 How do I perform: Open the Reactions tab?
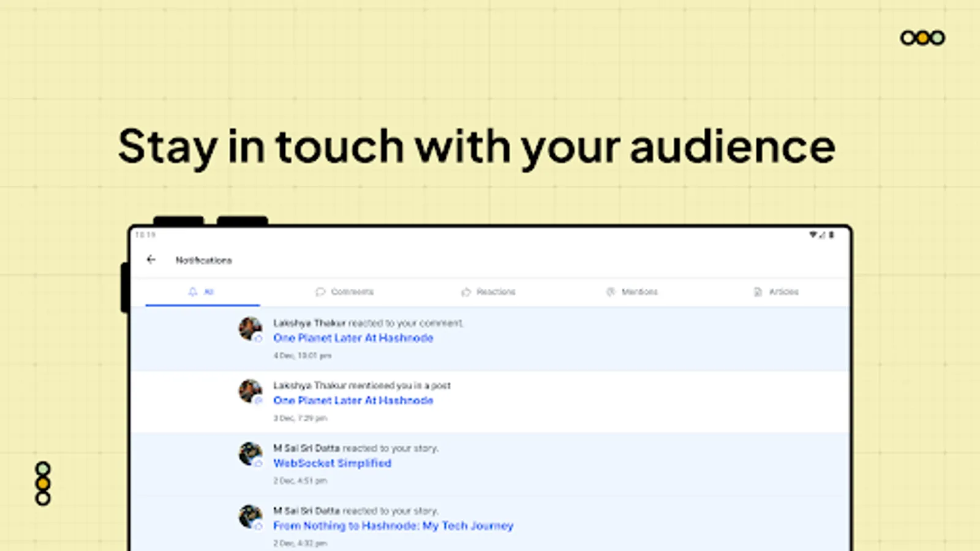488,292
